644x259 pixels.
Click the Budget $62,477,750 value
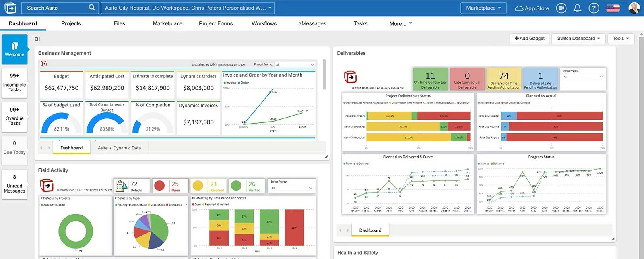click(x=62, y=88)
